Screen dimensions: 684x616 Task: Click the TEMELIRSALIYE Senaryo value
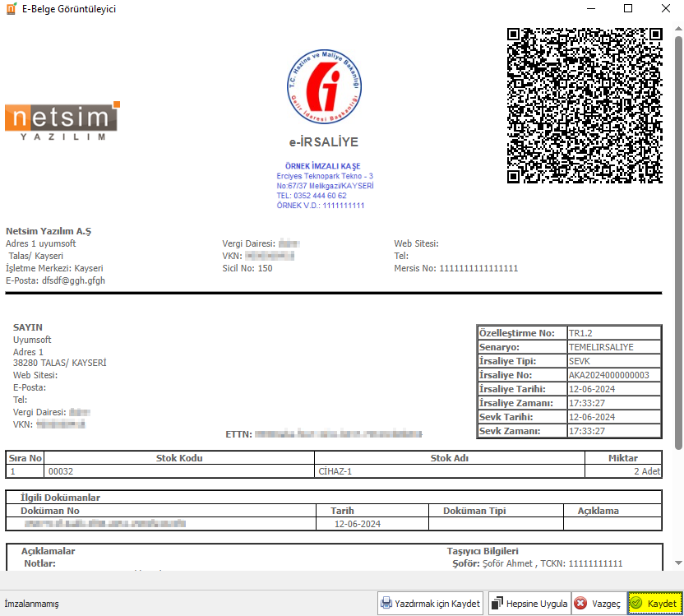614,347
